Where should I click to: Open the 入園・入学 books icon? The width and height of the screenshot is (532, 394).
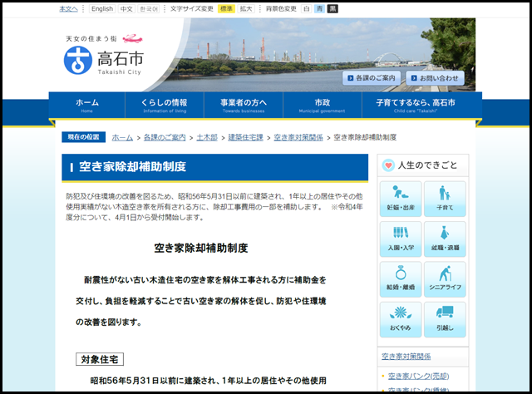click(x=400, y=239)
